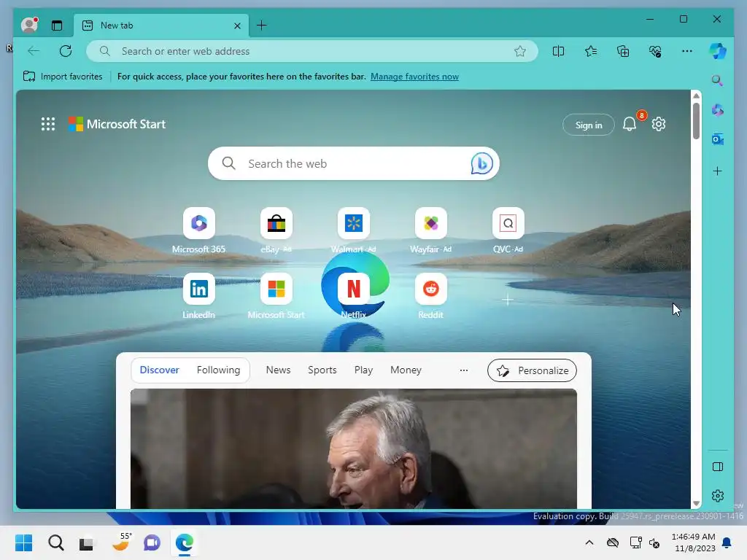Open the Favorites list icon

pos(591,51)
